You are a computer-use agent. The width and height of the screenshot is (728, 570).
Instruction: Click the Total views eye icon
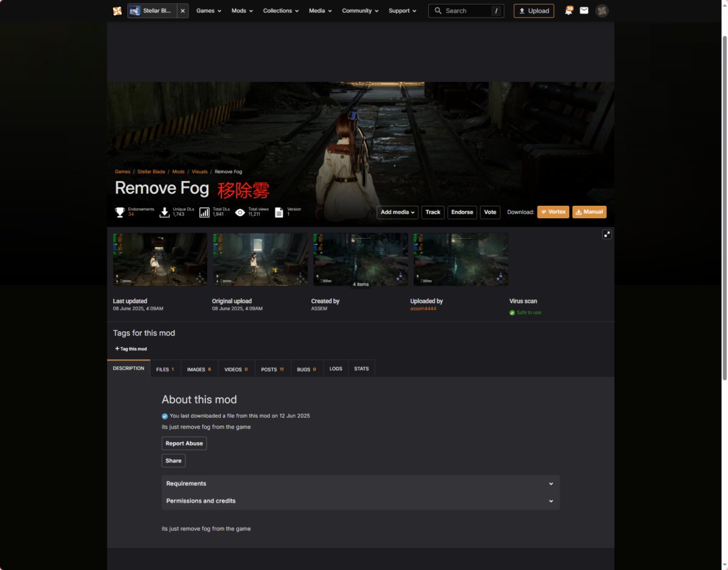coord(240,212)
